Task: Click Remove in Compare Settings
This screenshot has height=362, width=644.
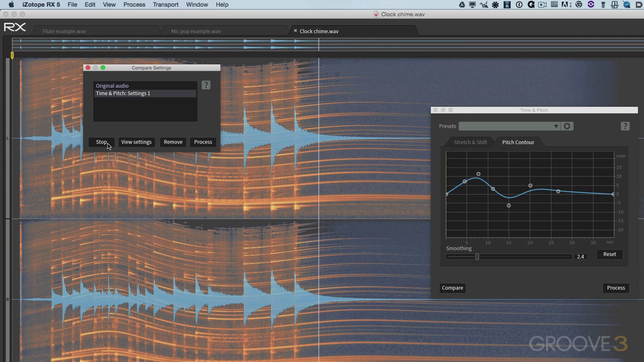Action: click(x=173, y=142)
